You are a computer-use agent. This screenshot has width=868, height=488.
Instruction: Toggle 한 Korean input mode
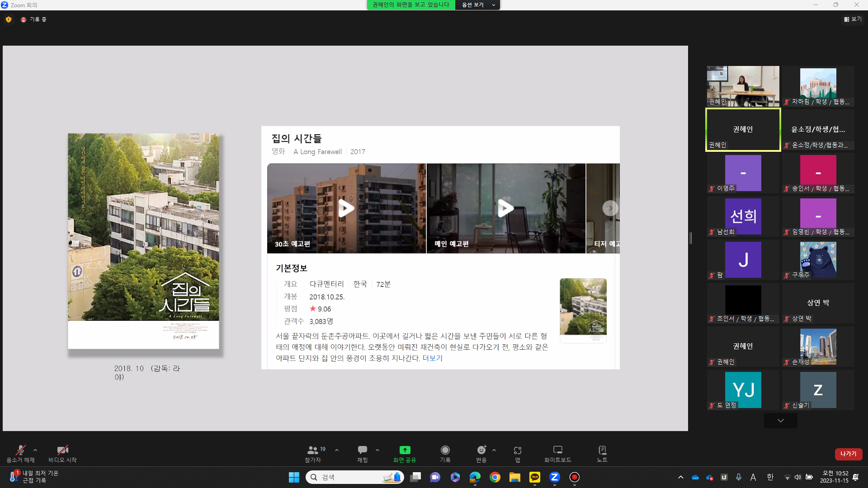[x=770, y=477]
